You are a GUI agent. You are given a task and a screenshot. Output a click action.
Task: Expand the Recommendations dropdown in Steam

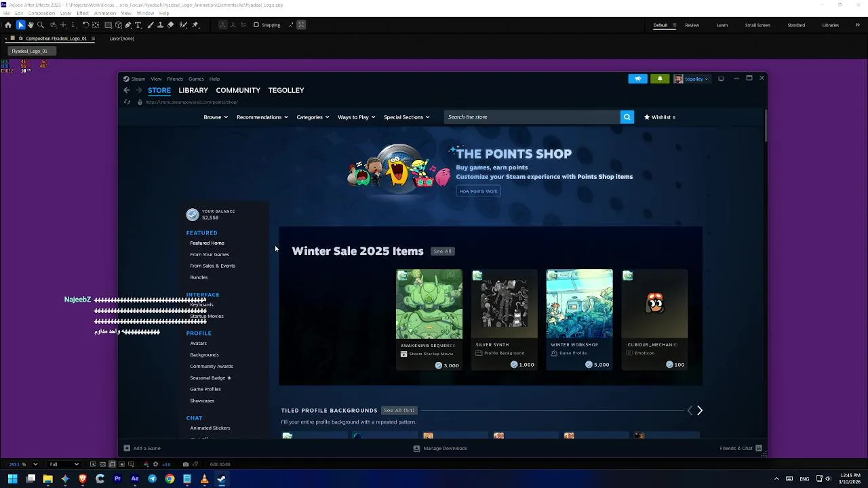pyautogui.click(x=262, y=117)
